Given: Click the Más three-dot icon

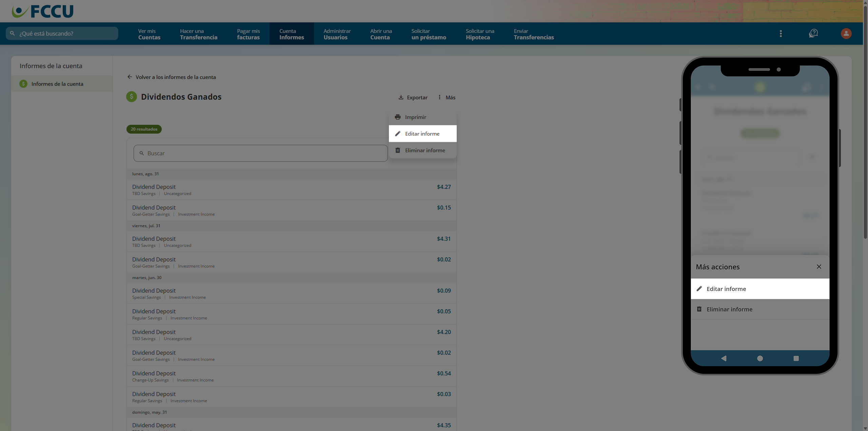Looking at the screenshot, I should [439, 97].
